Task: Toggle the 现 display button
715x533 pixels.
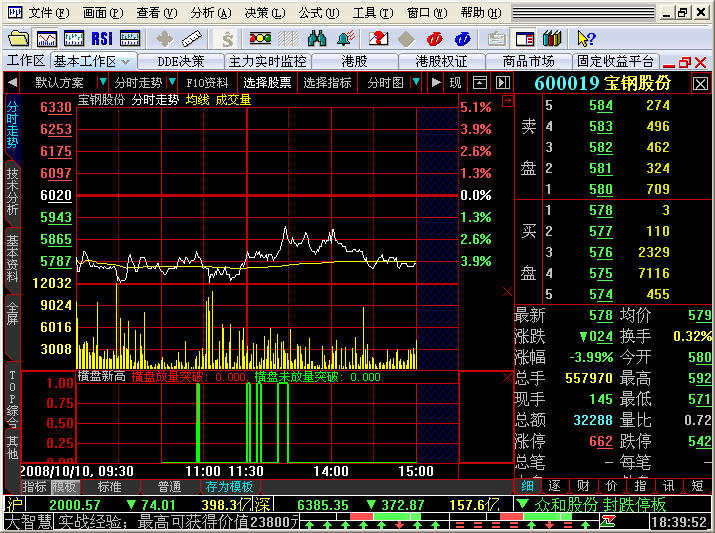Action: 455,83
